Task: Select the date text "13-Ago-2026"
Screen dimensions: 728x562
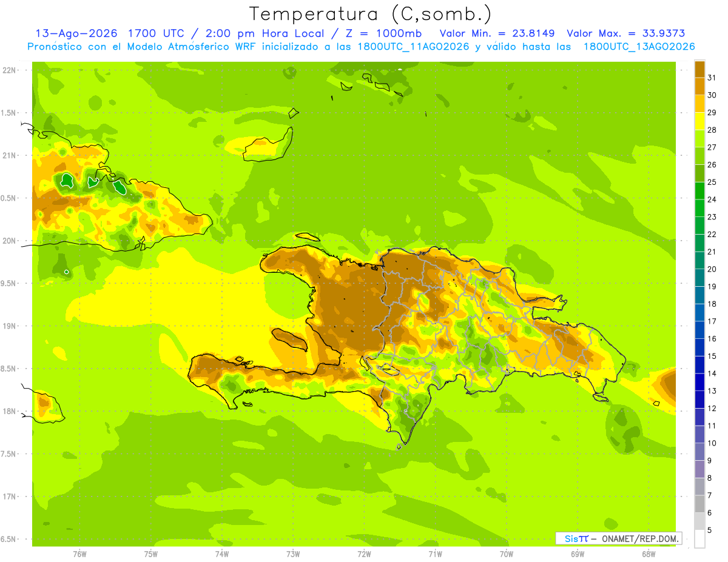Action: pyautogui.click(x=76, y=33)
